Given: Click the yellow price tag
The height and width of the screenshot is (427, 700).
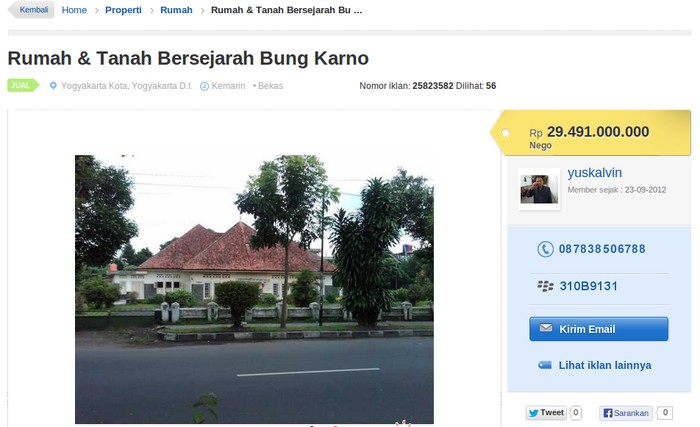Looking at the screenshot, I should (591, 133).
